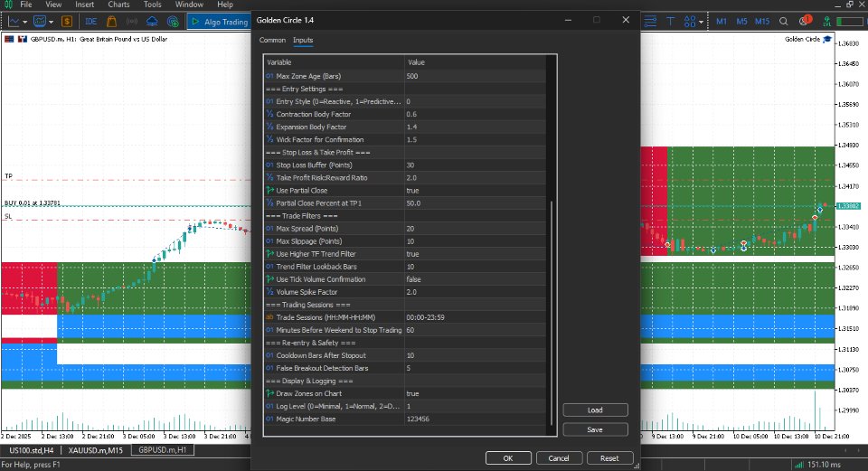Click the signals radio wave icon
The width and height of the screenshot is (868, 471).
click(x=132, y=21)
